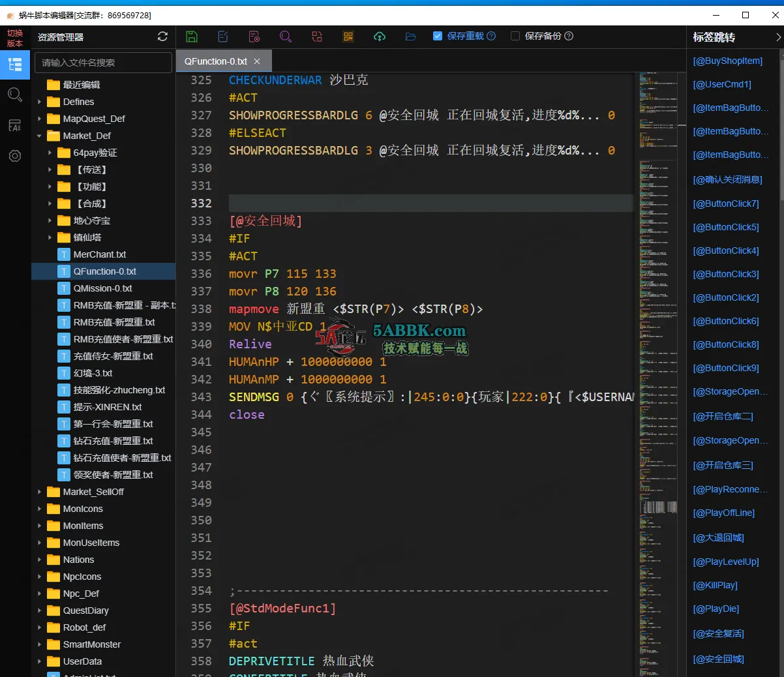Jump to the [@安全回城] label

tap(718, 659)
